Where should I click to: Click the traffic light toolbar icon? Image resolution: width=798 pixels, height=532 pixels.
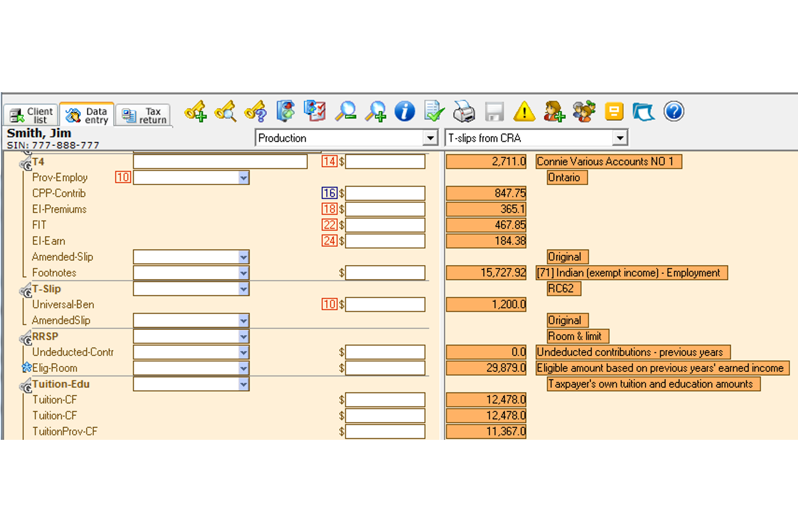(x=286, y=111)
